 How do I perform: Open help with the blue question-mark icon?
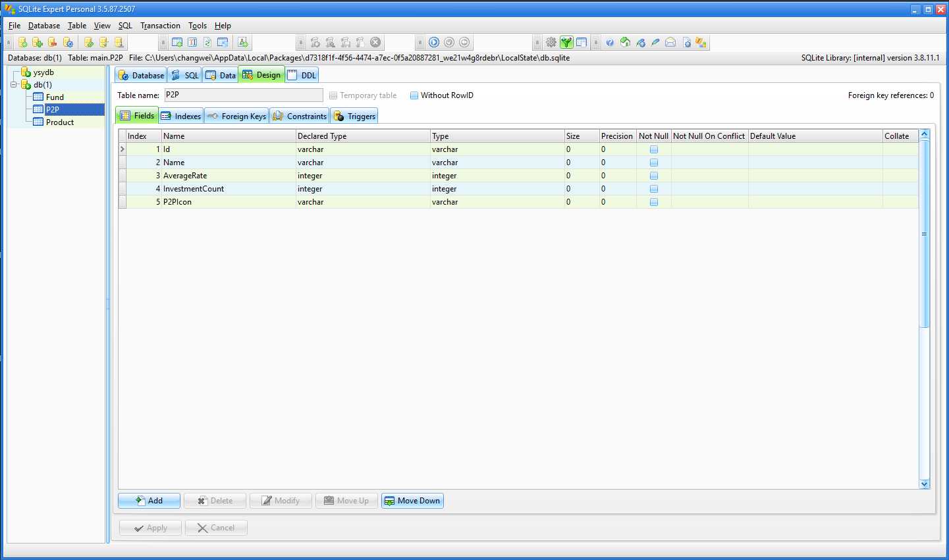[x=610, y=42]
